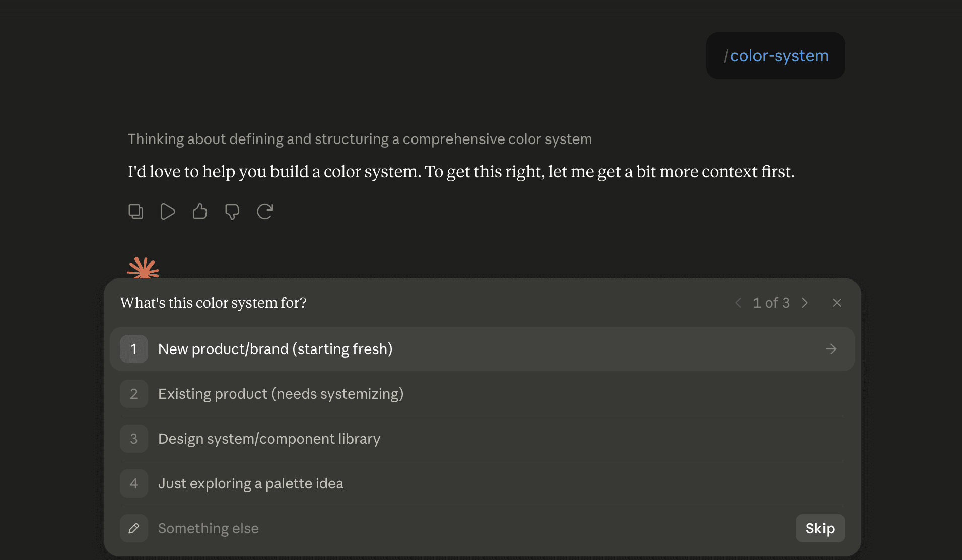Click the orange starburst logo

pos(143,268)
